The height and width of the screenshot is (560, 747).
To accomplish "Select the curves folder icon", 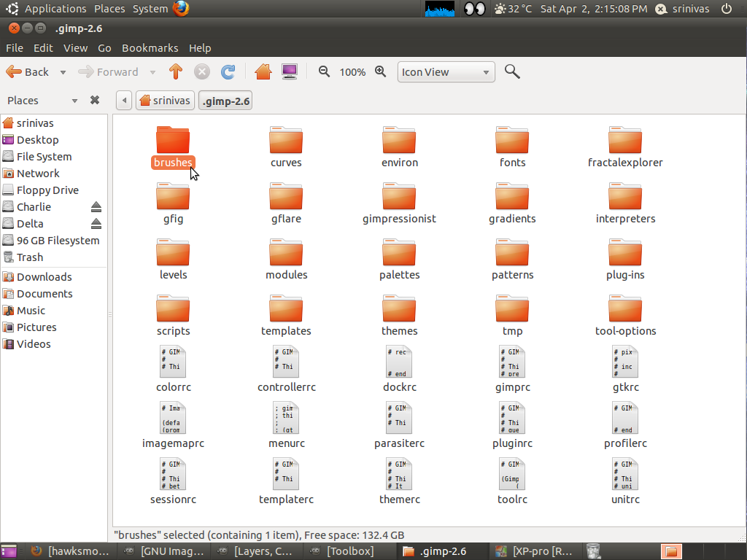I will pos(286,140).
